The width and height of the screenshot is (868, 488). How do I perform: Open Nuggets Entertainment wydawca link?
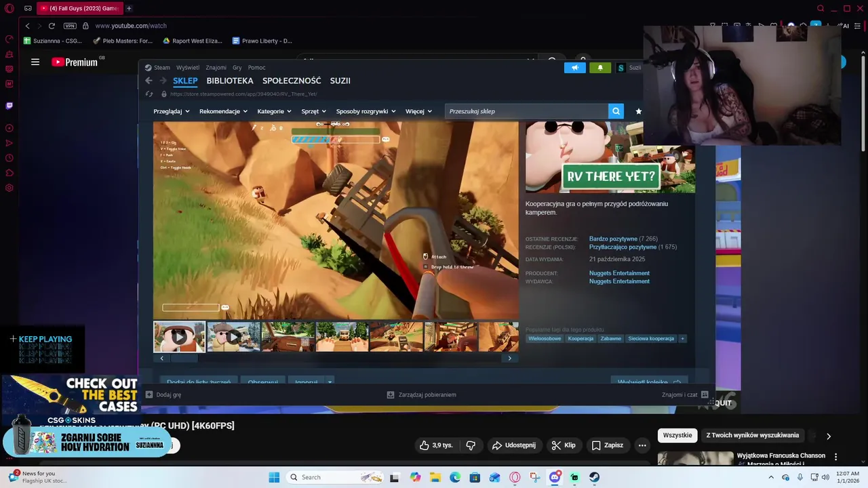[619, 281]
